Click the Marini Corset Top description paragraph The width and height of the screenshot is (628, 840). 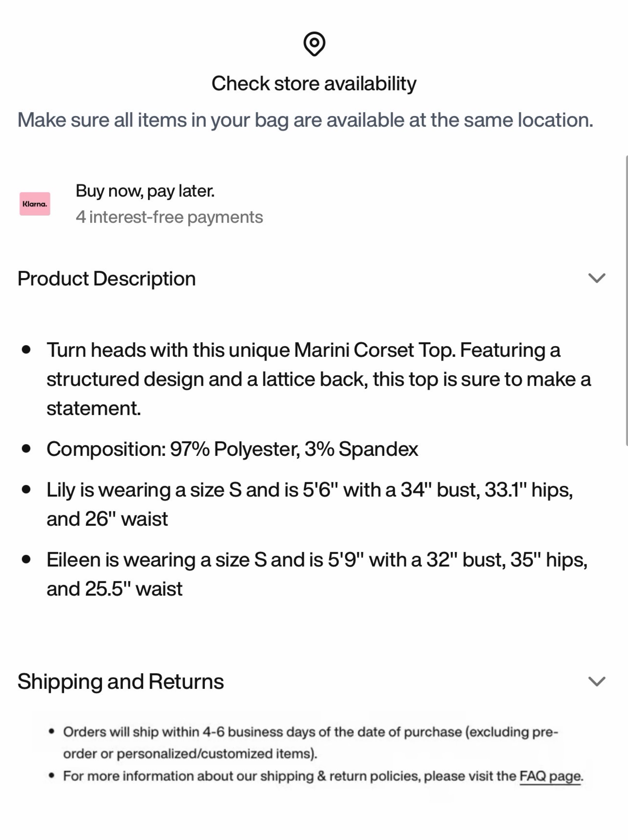[x=319, y=379]
